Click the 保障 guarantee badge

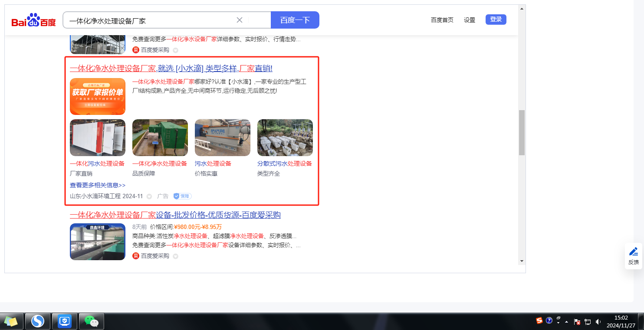(182, 196)
